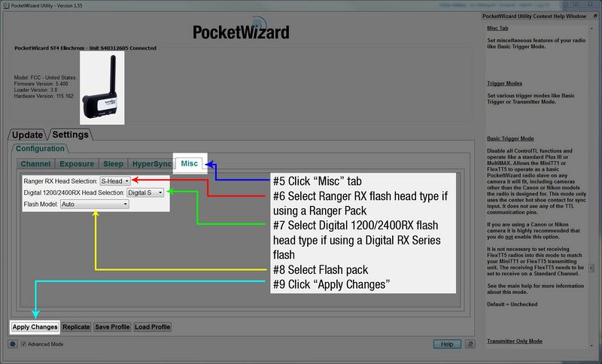The height and width of the screenshot is (364, 602).
Task: Click the 'Firmware Version: 5.400' text
Action: [41, 83]
